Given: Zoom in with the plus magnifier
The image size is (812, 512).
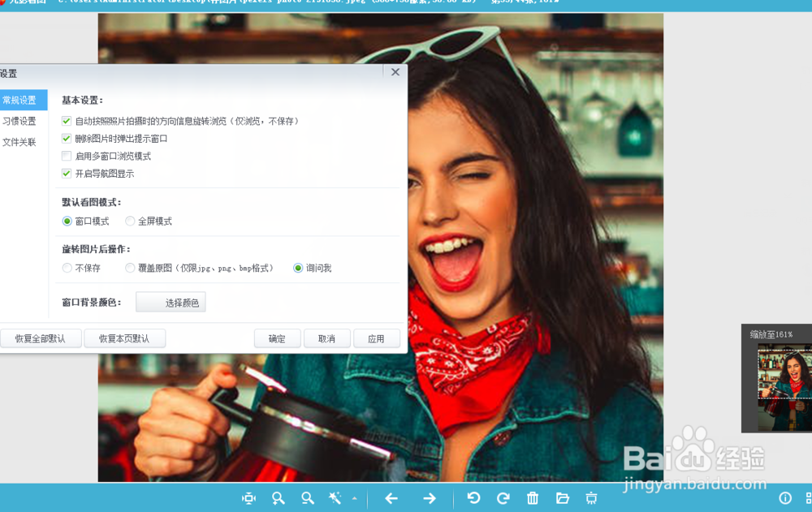Looking at the screenshot, I should [x=278, y=498].
